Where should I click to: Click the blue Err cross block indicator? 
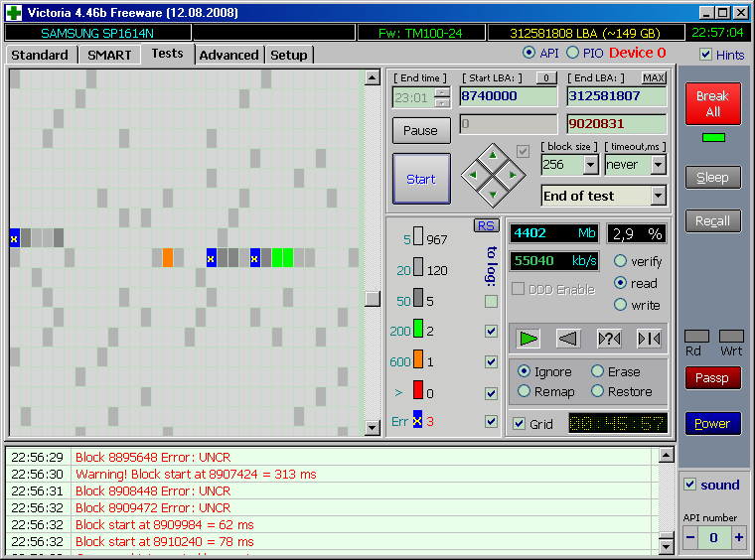[x=417, y=420]
